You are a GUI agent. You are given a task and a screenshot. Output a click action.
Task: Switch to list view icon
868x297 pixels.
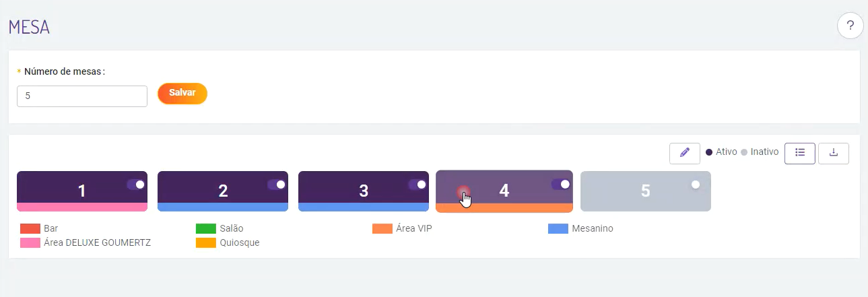[800, 153]
